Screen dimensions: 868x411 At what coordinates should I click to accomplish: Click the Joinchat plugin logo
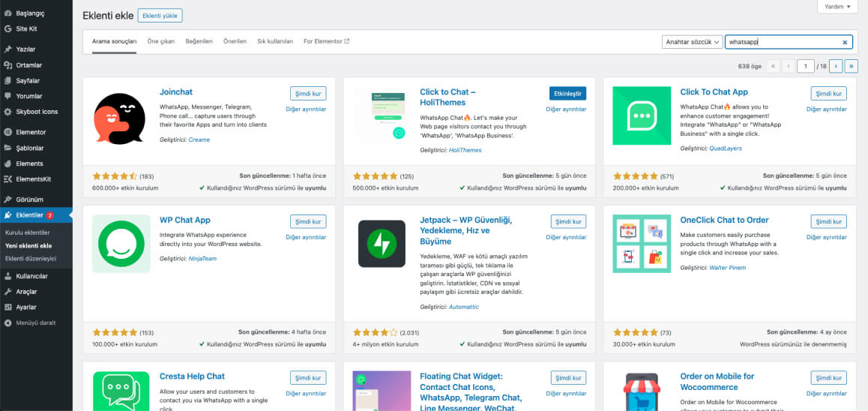(120, 118)
